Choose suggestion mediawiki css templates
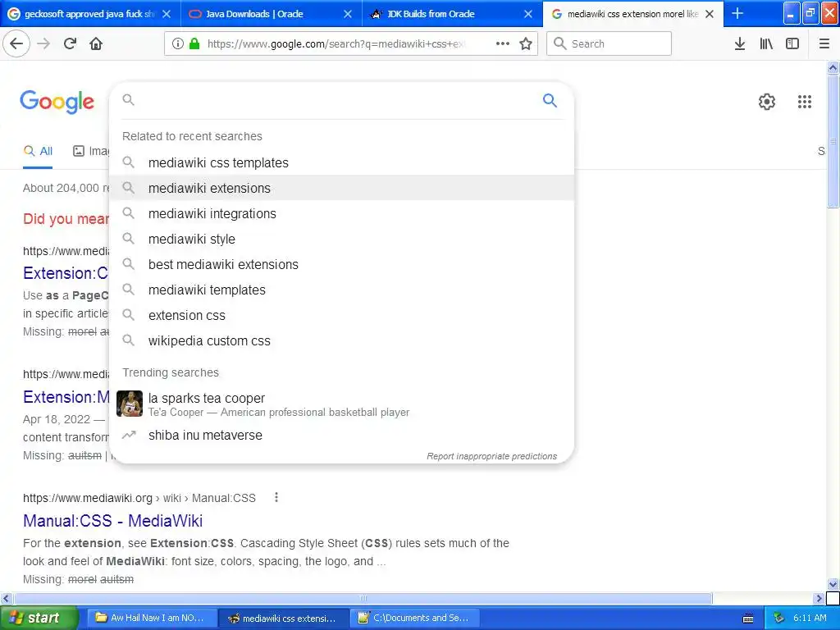The image size is (840, 630). tap(341, 162)
